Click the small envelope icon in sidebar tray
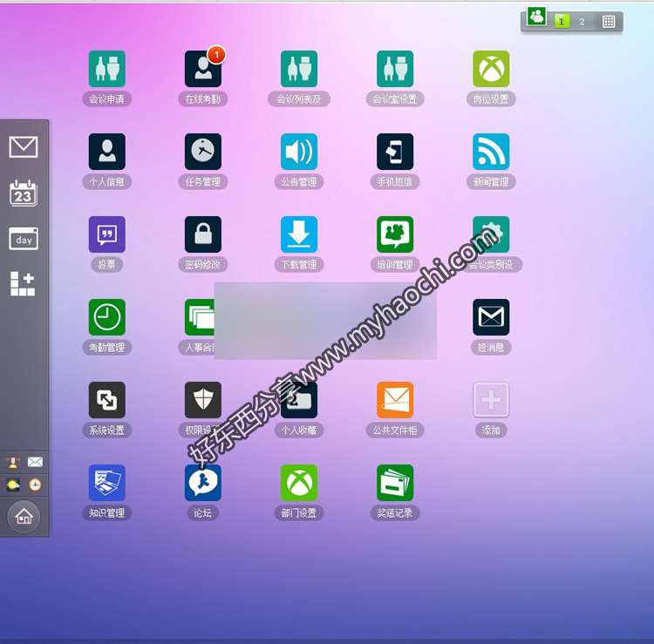654x644 pixels. 35,462
